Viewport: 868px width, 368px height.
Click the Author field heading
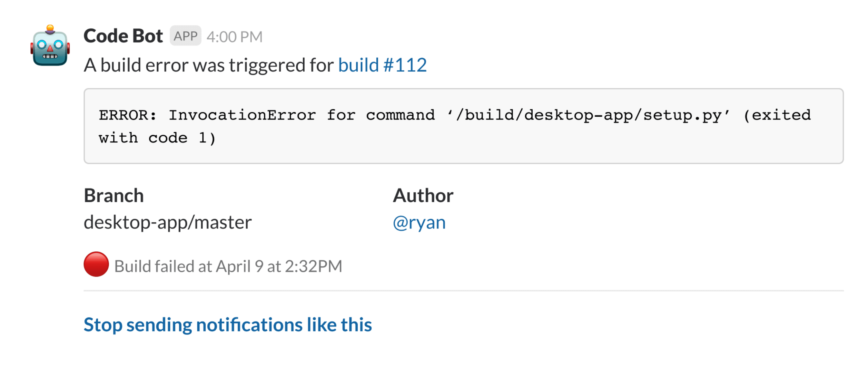point(423,196)
